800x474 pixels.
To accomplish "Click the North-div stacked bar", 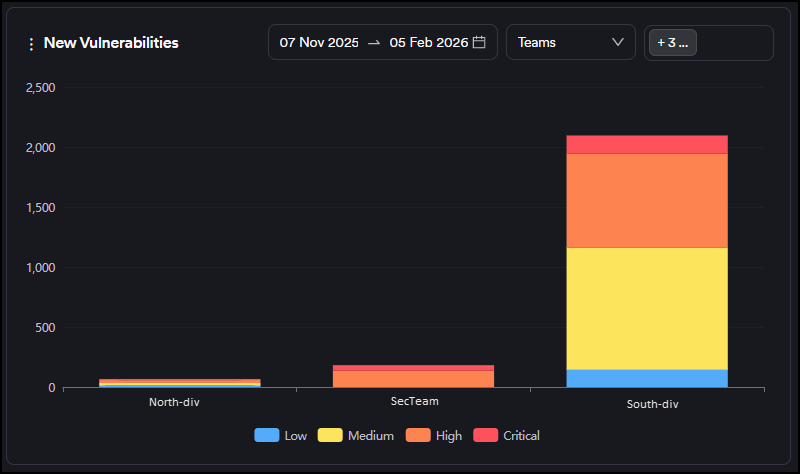I will [180, 383].
